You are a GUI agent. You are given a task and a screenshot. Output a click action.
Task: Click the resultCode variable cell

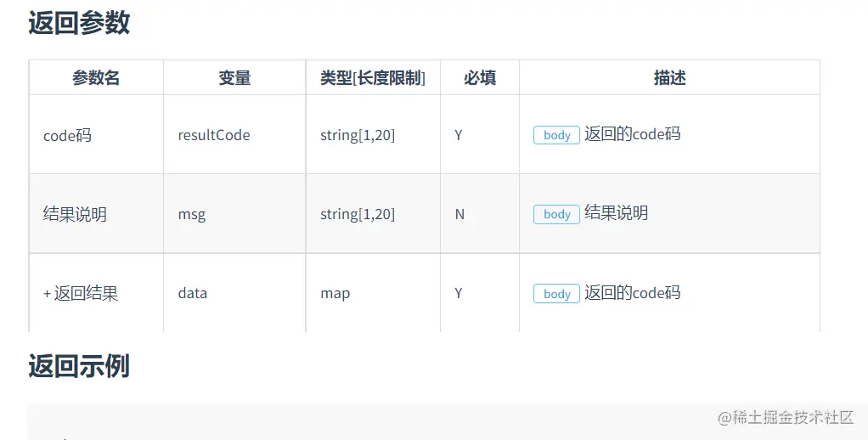tap(214, 135)
